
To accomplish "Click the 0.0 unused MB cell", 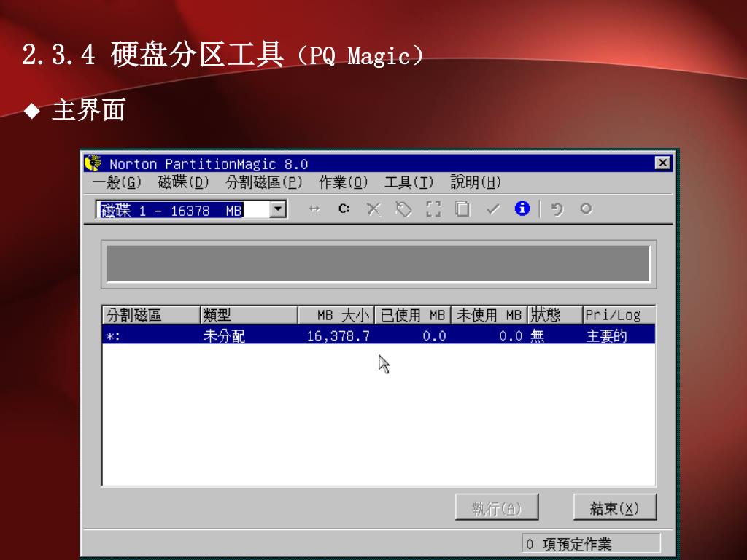I will click(511, 336).
